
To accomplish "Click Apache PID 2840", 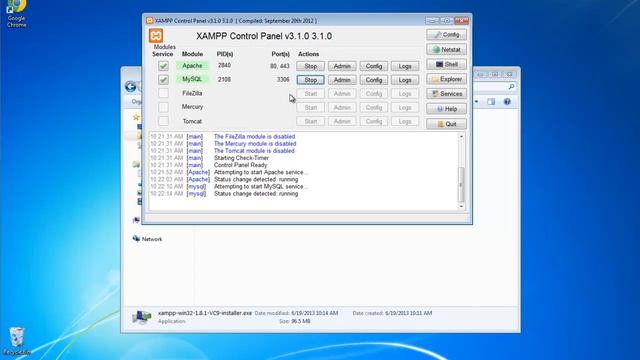I will [x=224, y=65].
